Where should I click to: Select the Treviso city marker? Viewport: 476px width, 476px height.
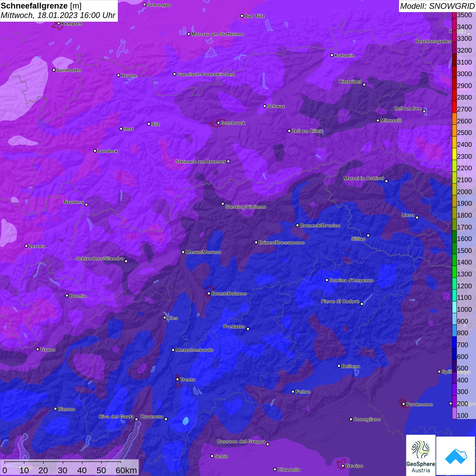(343, 466)
